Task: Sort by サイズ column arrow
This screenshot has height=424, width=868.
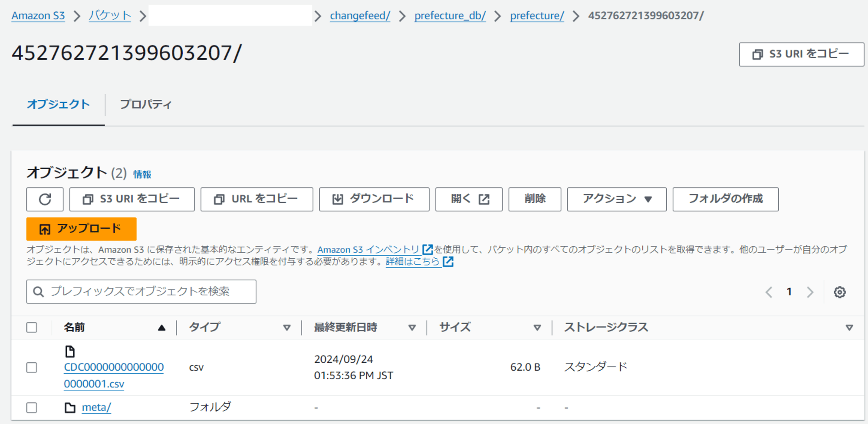Action: pos(537,328)
